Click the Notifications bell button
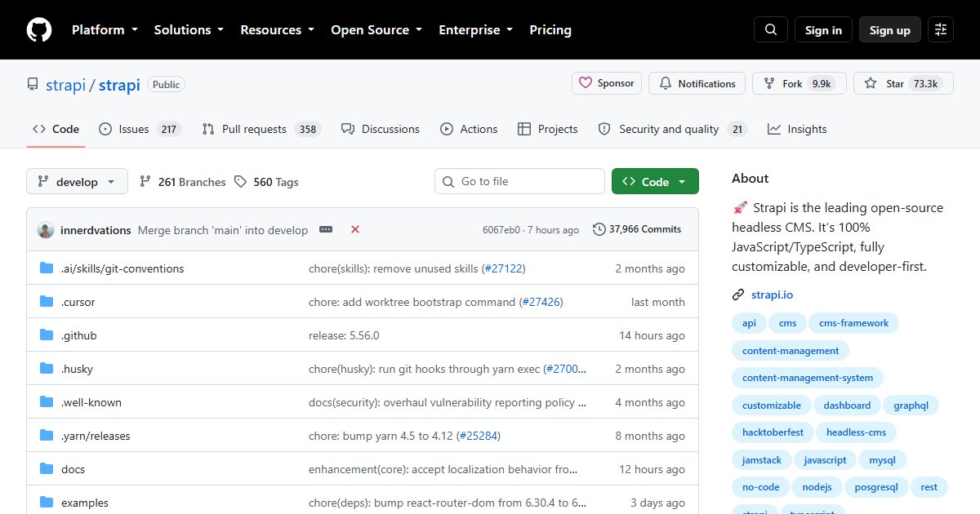 click(697, 83)
